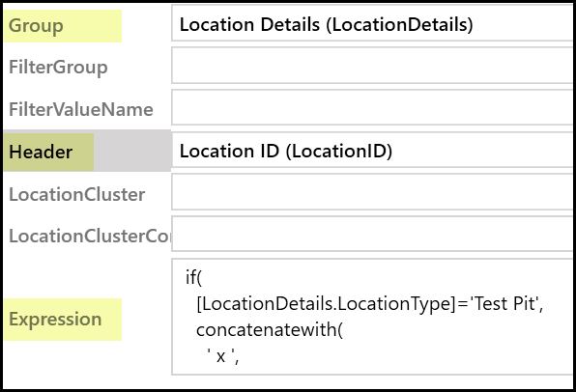Click the Group field showing Location Details

(372, 24)
